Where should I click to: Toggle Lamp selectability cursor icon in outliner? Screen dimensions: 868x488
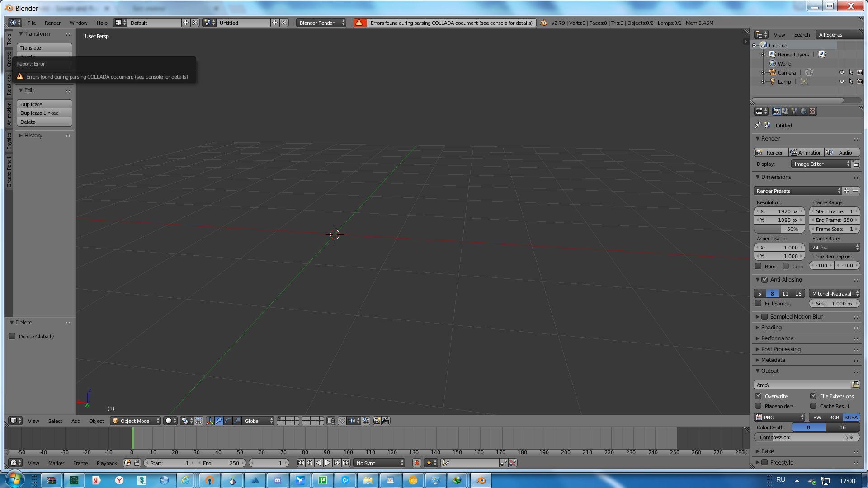click(x=851, y=81)
